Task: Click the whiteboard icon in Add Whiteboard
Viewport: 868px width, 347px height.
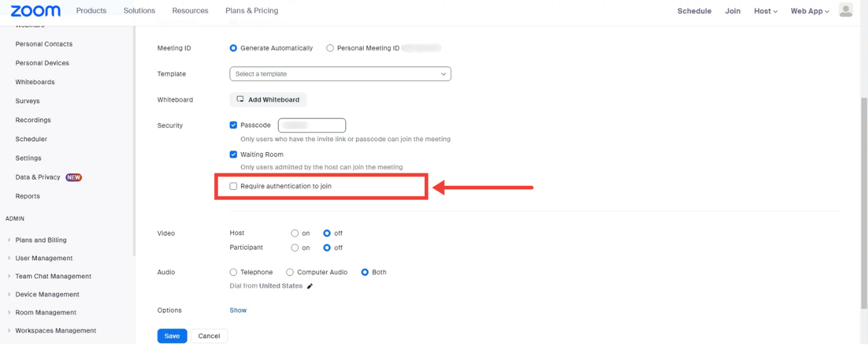Action: click(x=240, y=99)
